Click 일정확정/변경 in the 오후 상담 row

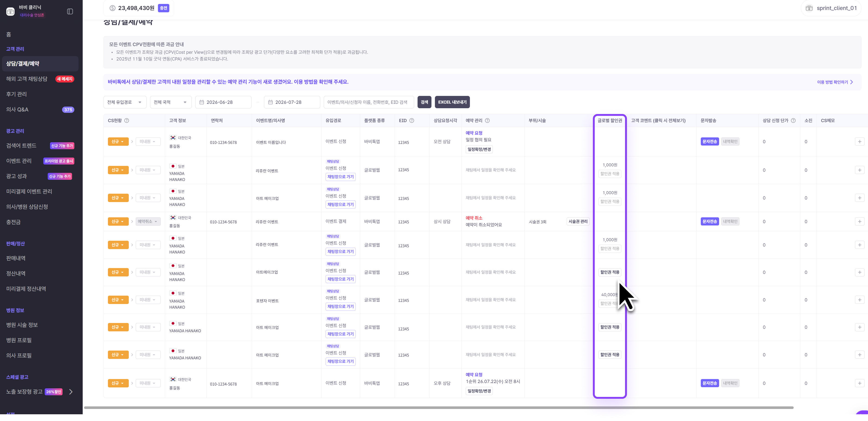coord(479,391)
